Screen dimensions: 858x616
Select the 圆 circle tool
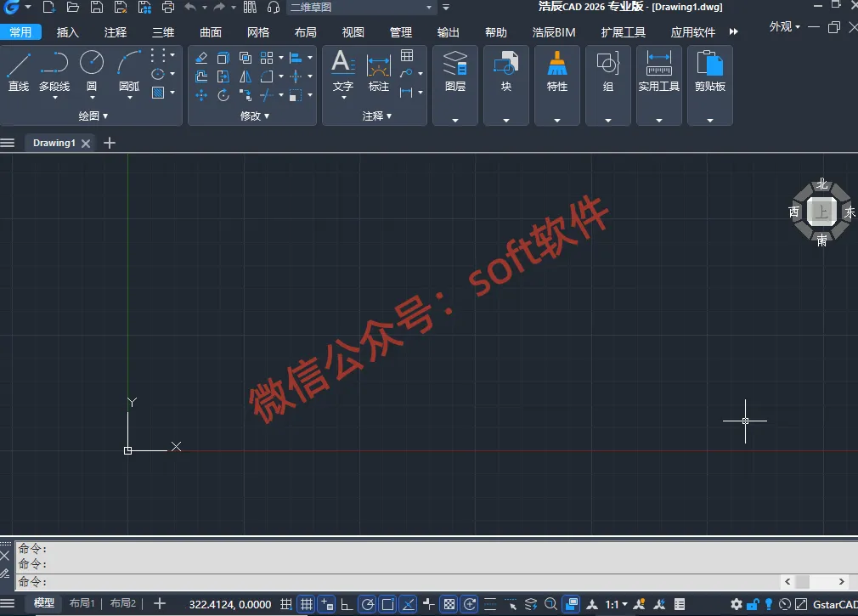coord(92,71)
